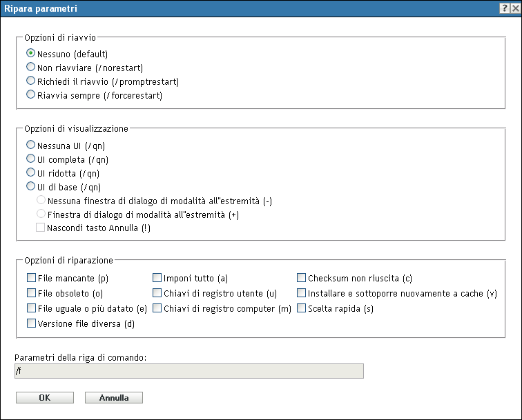Enable Imponi tutto (a) option

157,279
